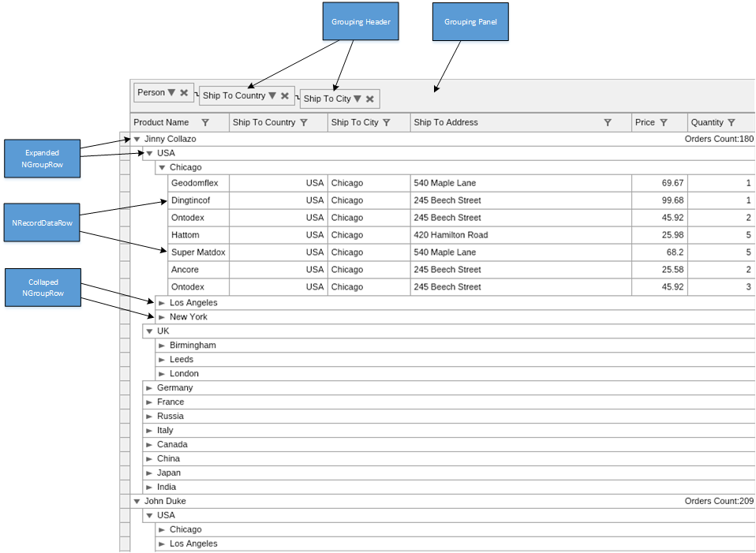Open filter for the Price column

pos(664,123)
